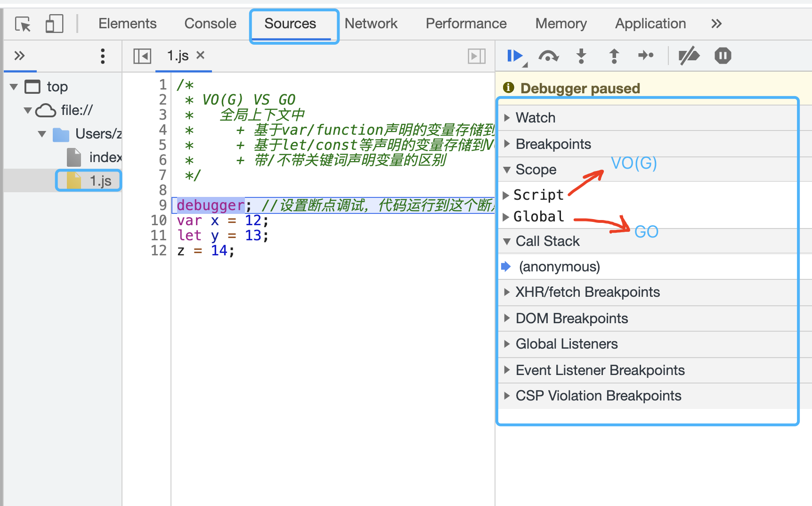Click line number 10 gutter
This screenshot has height=506, width=812.
click(x=159, y=220)
